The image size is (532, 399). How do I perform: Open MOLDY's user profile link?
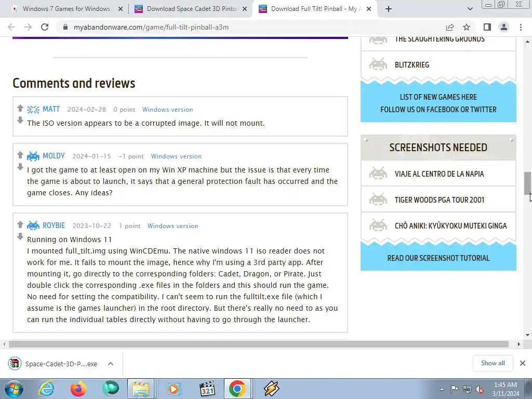click(54, 156)
